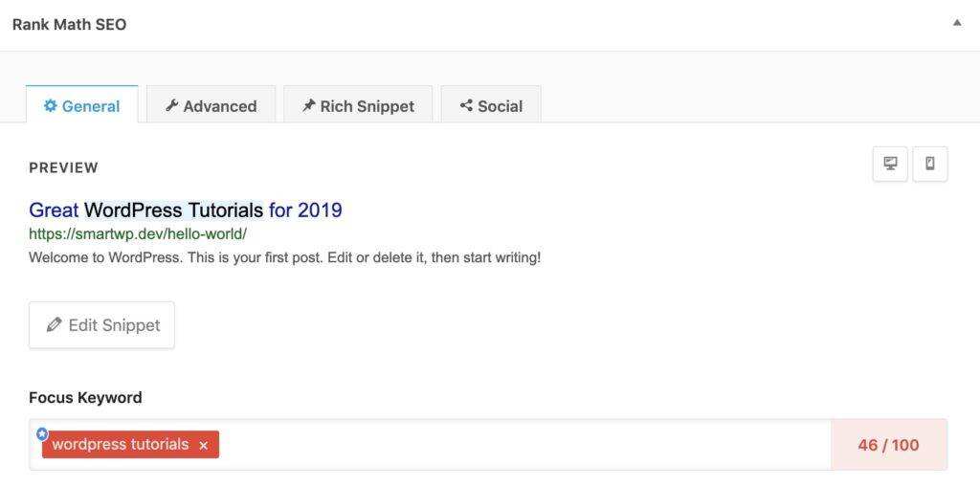The height and width of the screenshot is (486, 980).
Task: Click the star badge on the focus keyword
Action: click(x=42, y=433)
